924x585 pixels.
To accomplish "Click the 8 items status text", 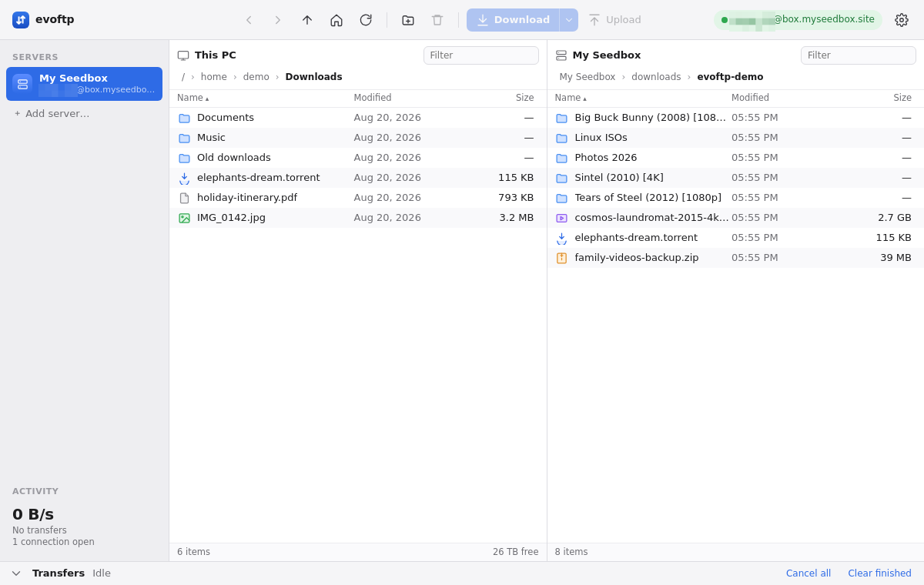I will tap(571, 552).
